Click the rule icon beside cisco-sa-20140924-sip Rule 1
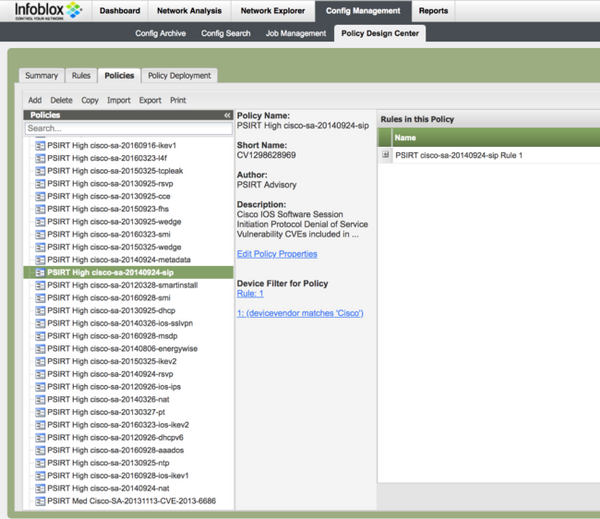 (x=386, y=156)
